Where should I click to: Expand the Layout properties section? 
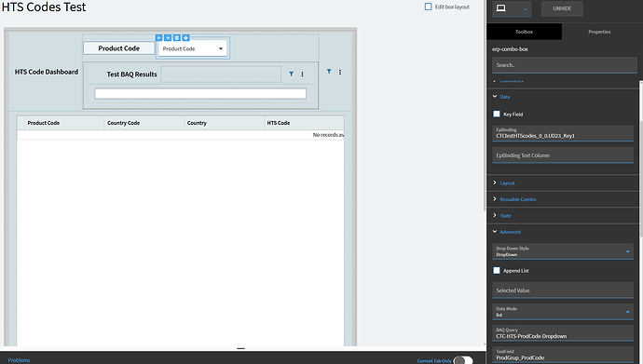click(x=507, y=183)
